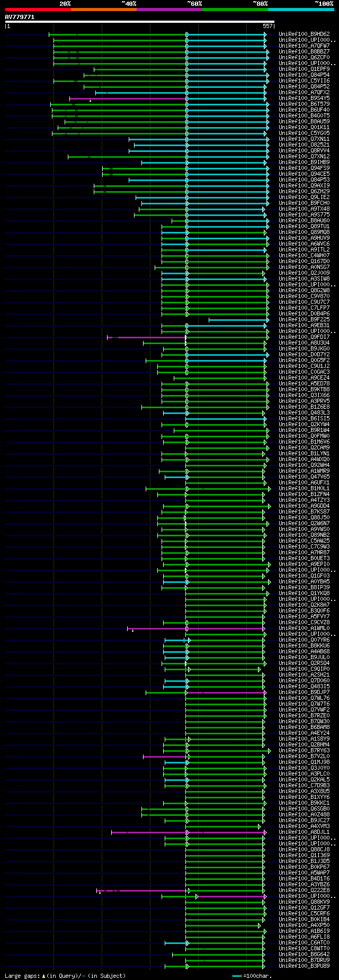339x980 pixels.
Task: Click the white query sequence bar
Action: point(140,22)
